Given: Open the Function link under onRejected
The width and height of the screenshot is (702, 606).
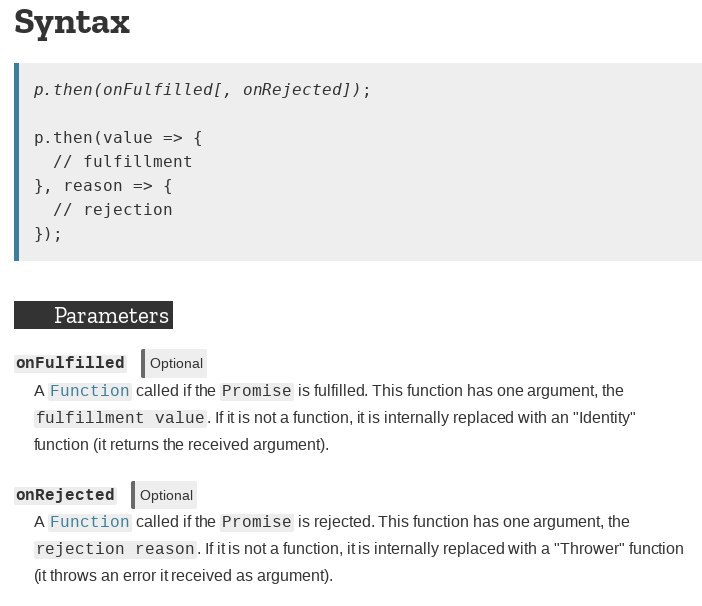Looking at the screenshot, I should coord(90,522).
